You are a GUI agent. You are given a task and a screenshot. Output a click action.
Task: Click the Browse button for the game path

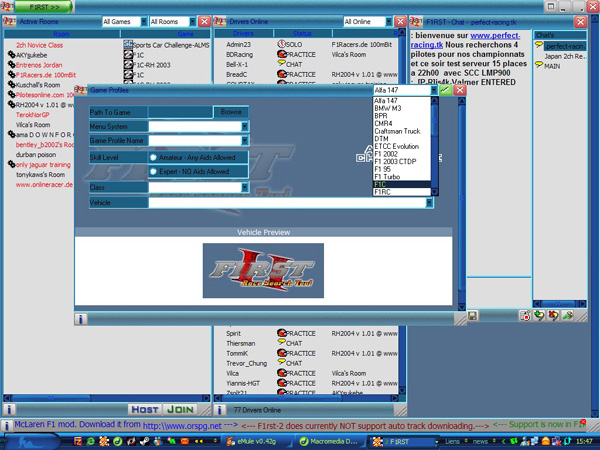coord(231,112)
